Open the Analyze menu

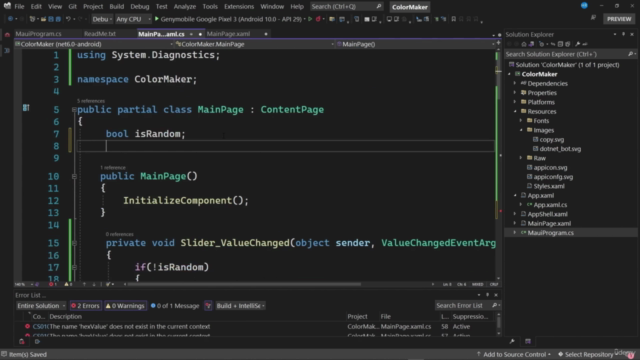(184, 7)
